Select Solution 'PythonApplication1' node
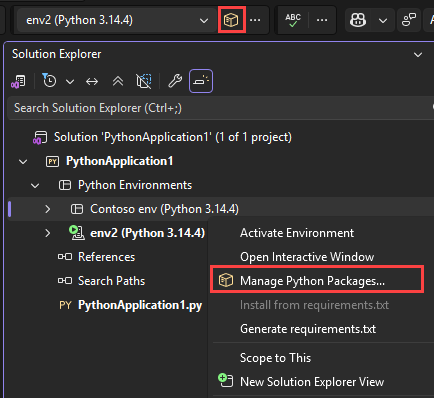Viewport: 434px width, 398px height. coord(173,137)
